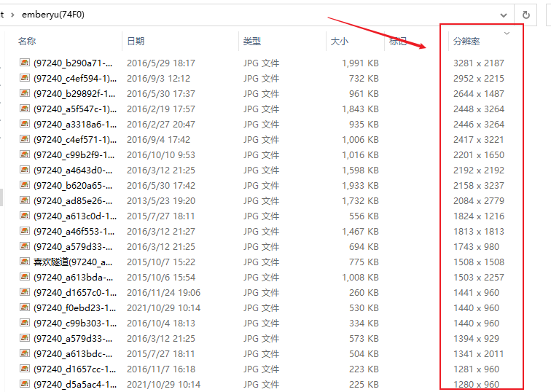Sort by the 类型 column header

pos(252,41)
